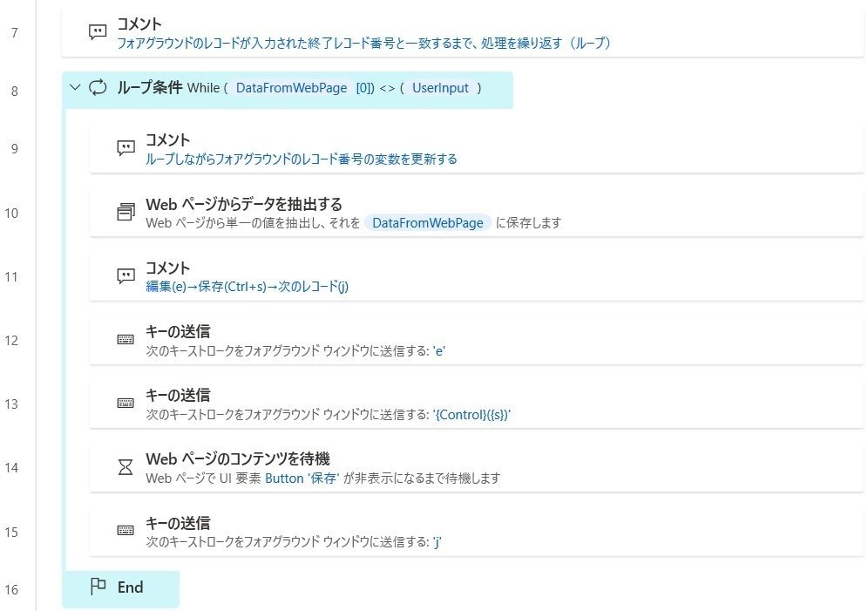This screenshot has width=868, height=611.
Task: Collapse the While loop with the chevron
Action: (75, 87)
